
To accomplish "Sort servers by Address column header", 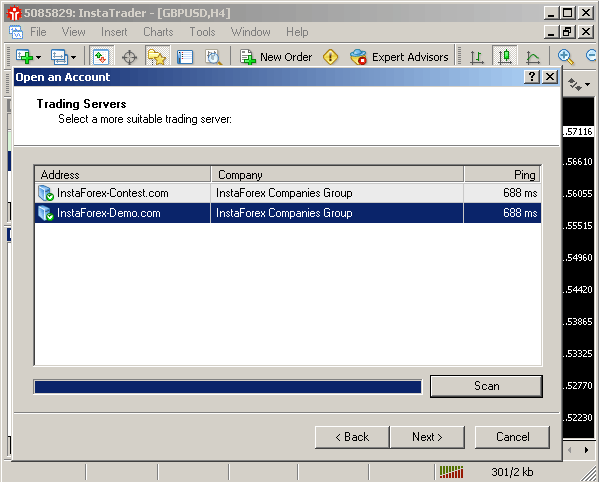I will coord(122,175).
